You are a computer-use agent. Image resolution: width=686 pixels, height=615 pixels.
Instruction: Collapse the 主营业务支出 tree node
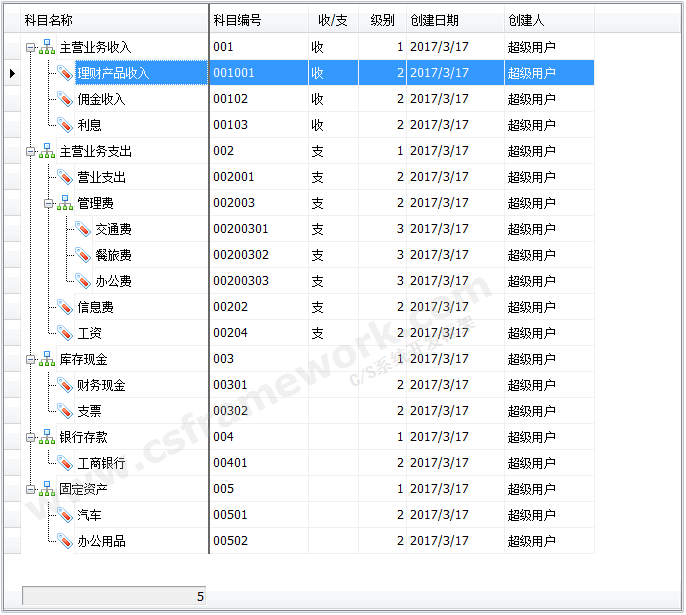point(31,151)
